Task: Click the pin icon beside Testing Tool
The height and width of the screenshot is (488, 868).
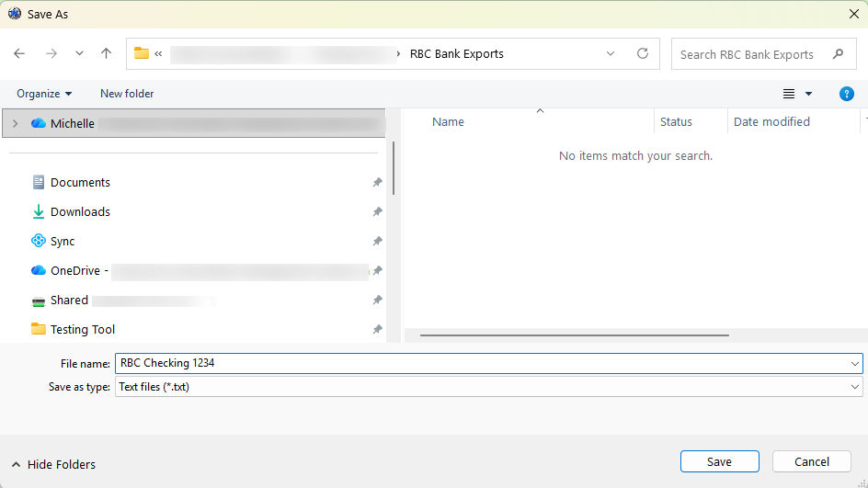Action: [378, 329]
